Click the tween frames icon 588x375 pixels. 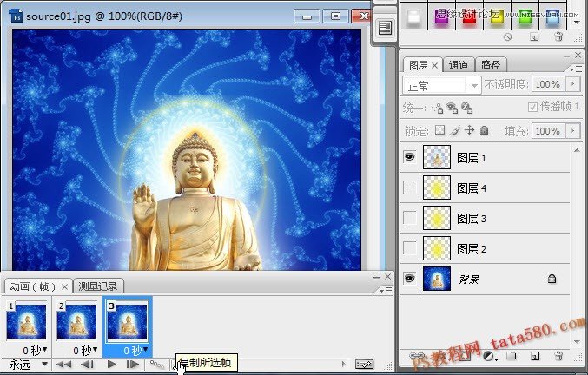coord(157,364)
